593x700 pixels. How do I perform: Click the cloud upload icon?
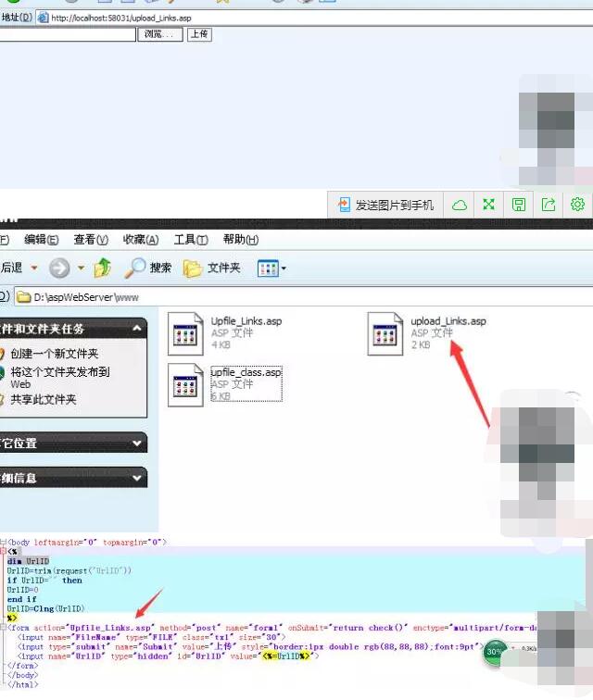460,205
